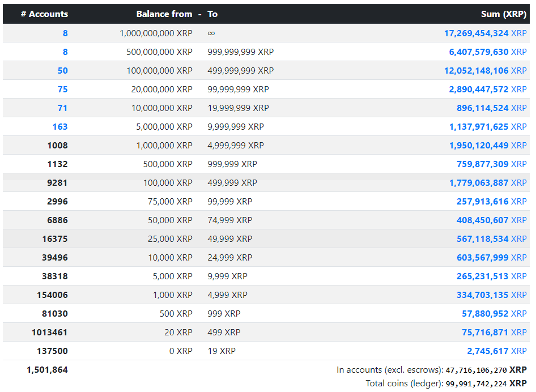The height and width of the screenshot is (392, 536).
Task: Click account count 8 in infinity row
Action: [65, 33]
